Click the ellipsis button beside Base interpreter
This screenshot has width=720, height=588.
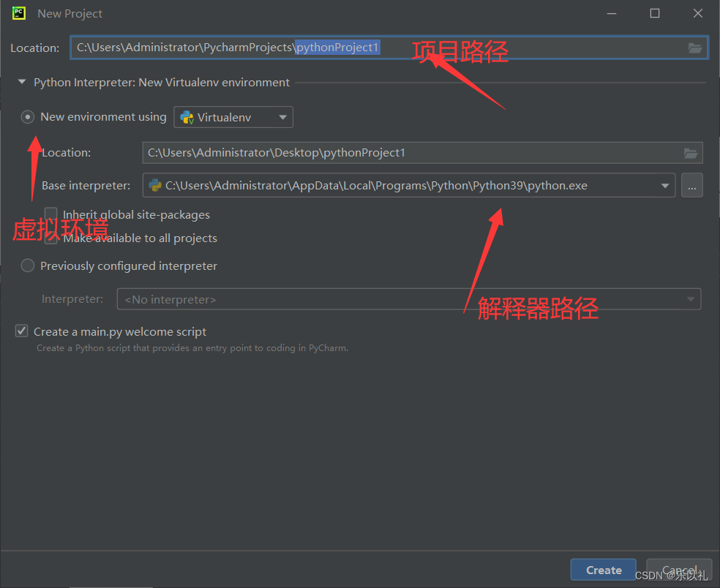(692, 186)
